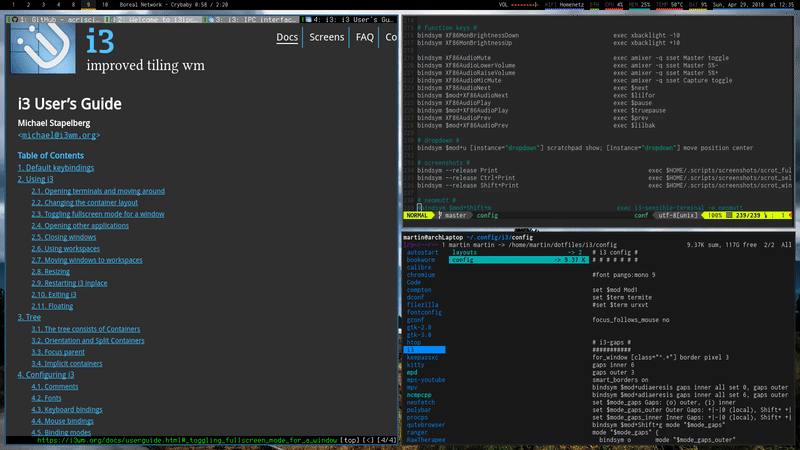Select the 'layouts' entry in ranger
The image size is (800, 450).
(x=519, y=252)
